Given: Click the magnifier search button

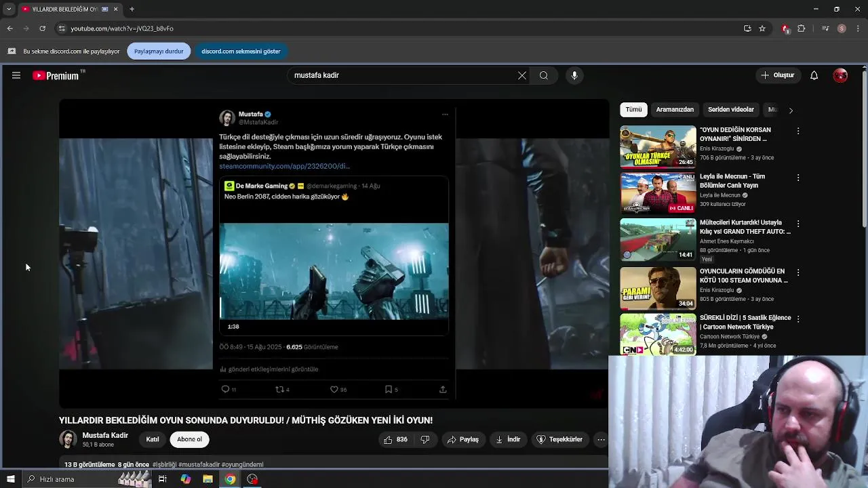Looking at the screenshot, I should pyautogui.click(x=544, y=75).
